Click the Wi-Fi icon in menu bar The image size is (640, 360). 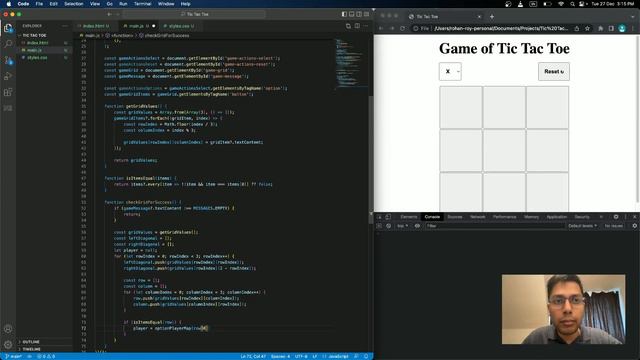click(x=561, y=4)
